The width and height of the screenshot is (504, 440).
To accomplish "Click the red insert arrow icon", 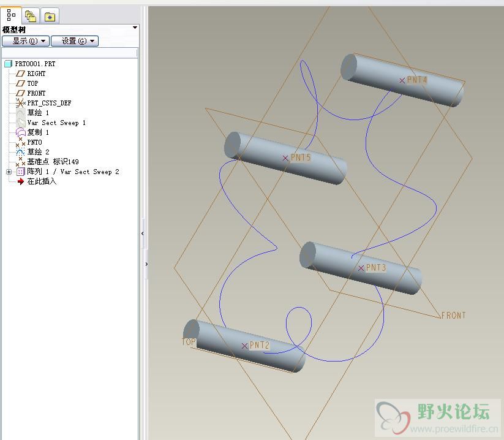I will click(x=21, y=182).
